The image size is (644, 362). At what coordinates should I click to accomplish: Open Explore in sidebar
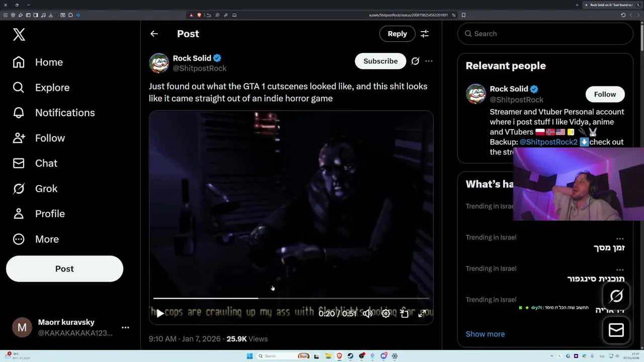[41, 87]
